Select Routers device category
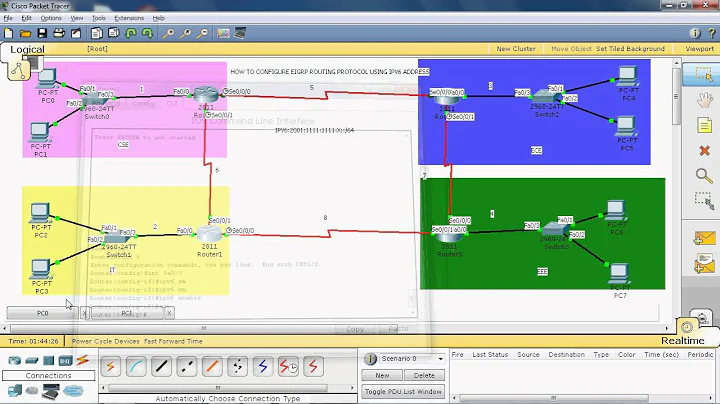The width and height of the screenshot is (720, 404). pos(14,361)
